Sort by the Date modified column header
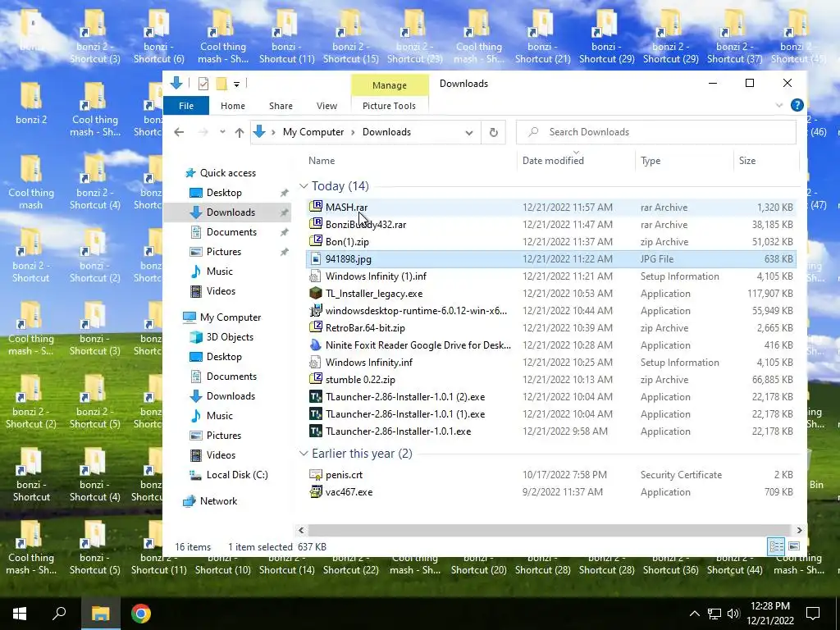 coord(553,161)
